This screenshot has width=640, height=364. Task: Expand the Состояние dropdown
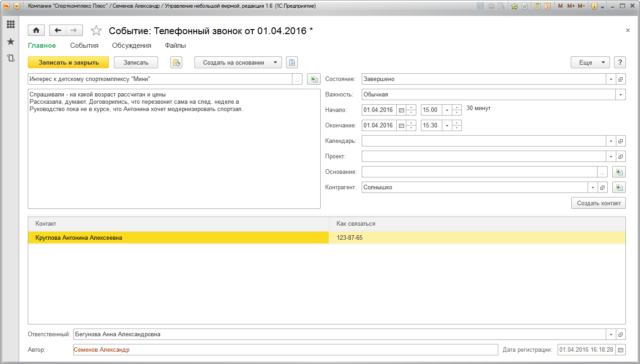point(611,79)
